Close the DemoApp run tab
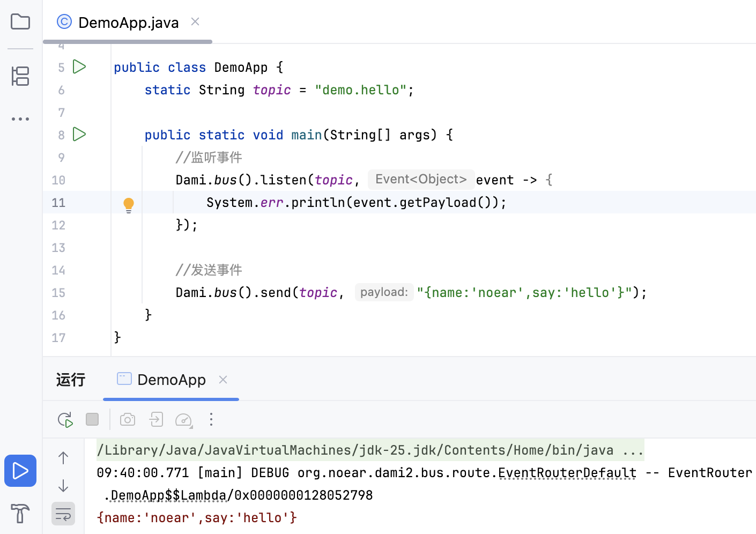This screenshot has width=756, height=534. click(x=223, y=380)
